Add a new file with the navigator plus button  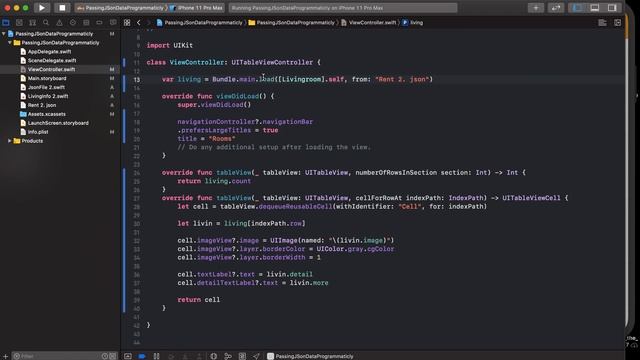click(5, 356)
